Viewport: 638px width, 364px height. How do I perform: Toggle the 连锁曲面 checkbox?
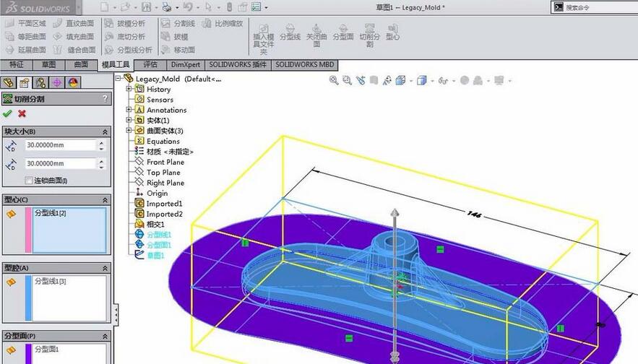pos(28,181)
